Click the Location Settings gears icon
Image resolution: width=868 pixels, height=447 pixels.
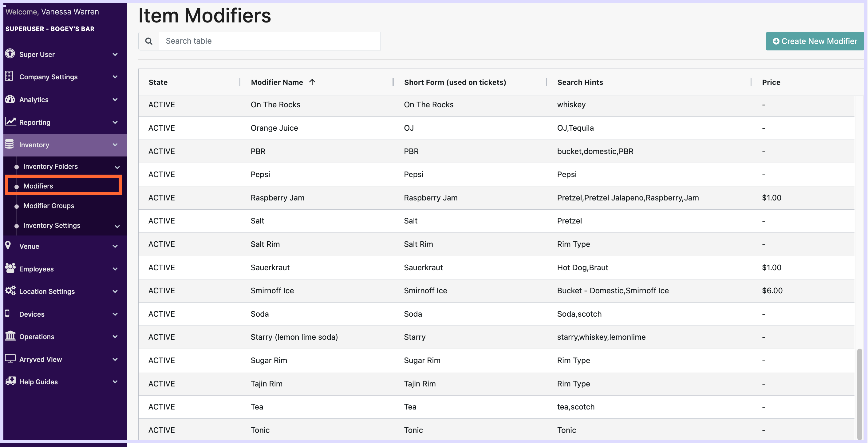(x=10, y=291)
